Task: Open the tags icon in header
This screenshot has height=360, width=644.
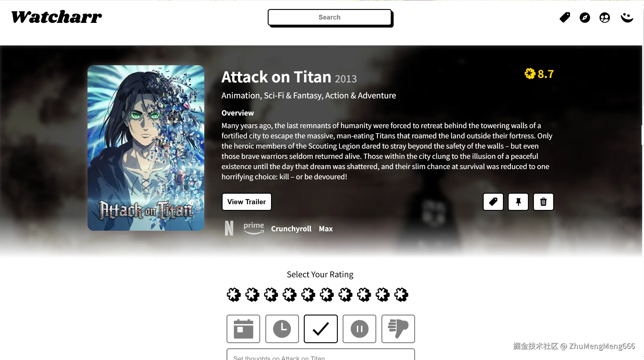Action: tap(565, 17)
